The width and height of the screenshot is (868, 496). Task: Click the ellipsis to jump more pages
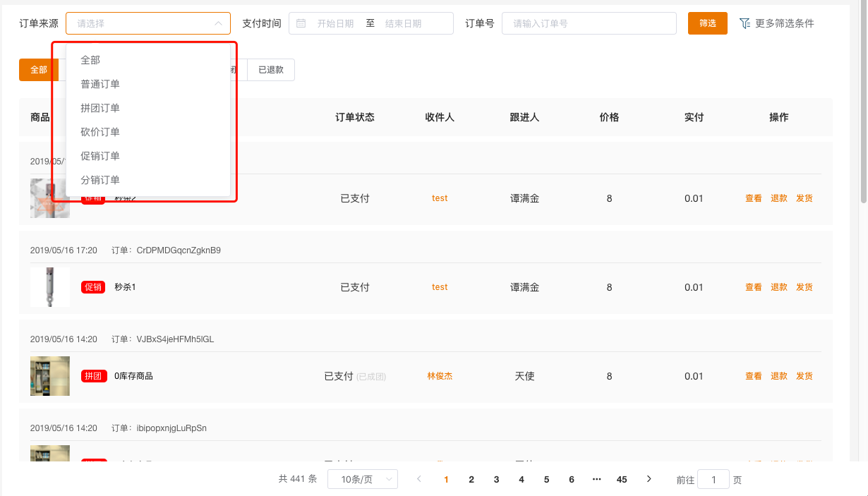pyautogui.click(x=596, y=479)
